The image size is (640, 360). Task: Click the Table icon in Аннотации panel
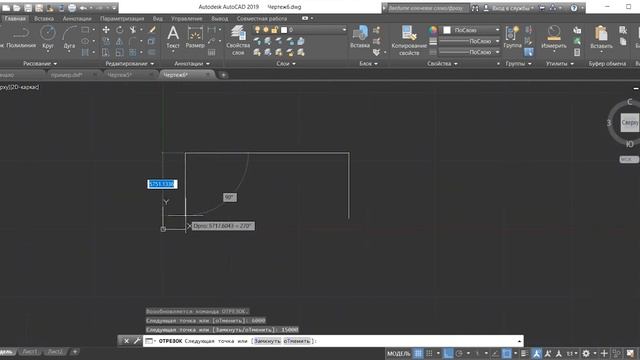pyautogui.click(x=211, y=52)
